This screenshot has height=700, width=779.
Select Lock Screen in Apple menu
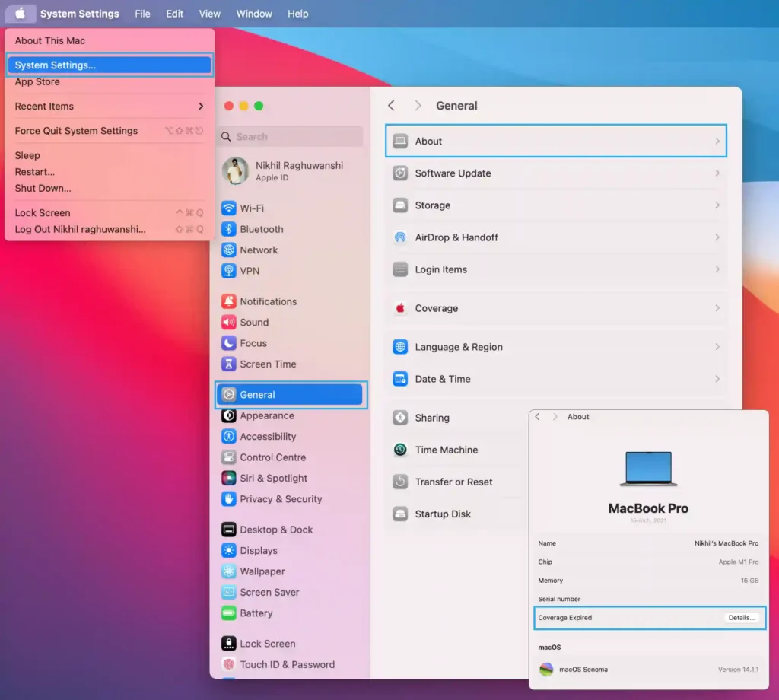coord(110,212)
